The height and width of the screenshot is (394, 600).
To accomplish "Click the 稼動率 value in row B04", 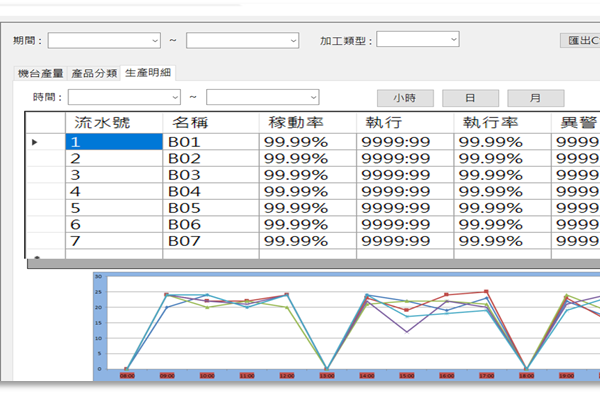I will [x=308, y=191].
